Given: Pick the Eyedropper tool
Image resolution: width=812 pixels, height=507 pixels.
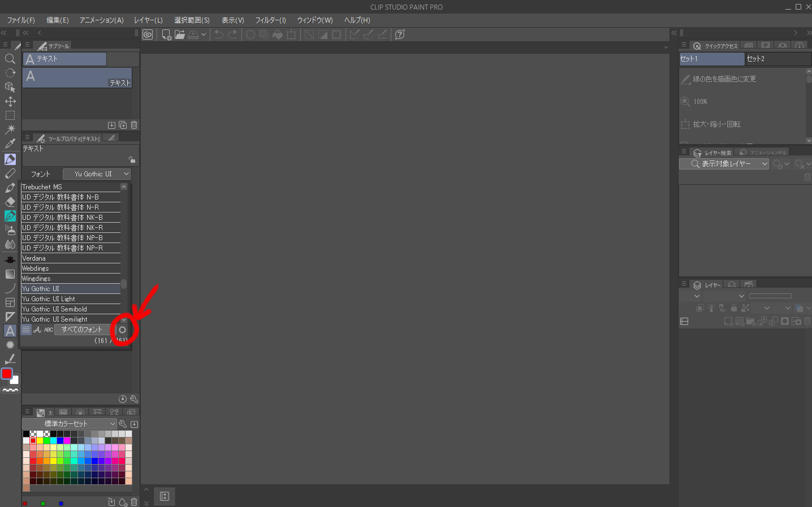Looking at the screenshot, I should (10, 144).
